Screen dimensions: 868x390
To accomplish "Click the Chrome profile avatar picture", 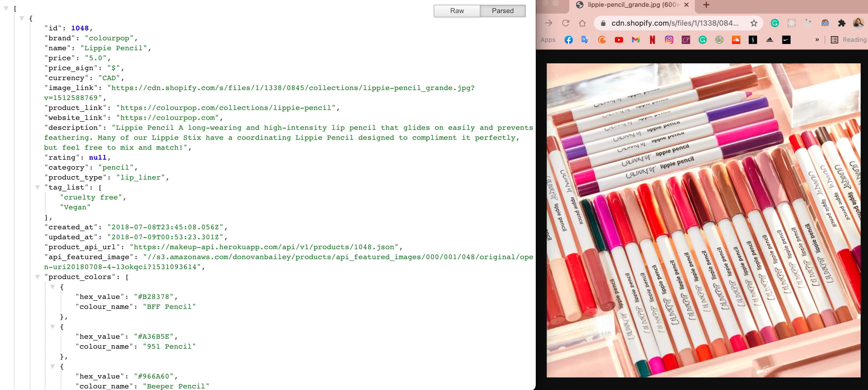I will point(859,23).
